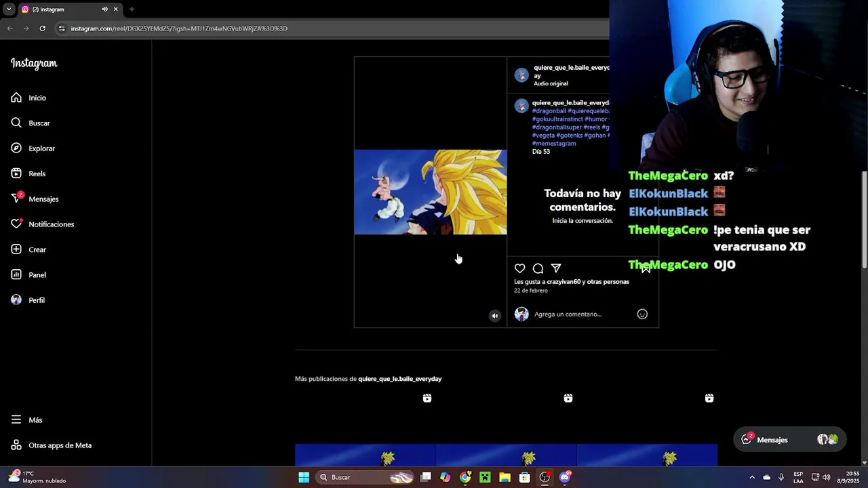Click the page vertical scrollbar
Screen dimensions: 868x488
click(x=864, y=220)
